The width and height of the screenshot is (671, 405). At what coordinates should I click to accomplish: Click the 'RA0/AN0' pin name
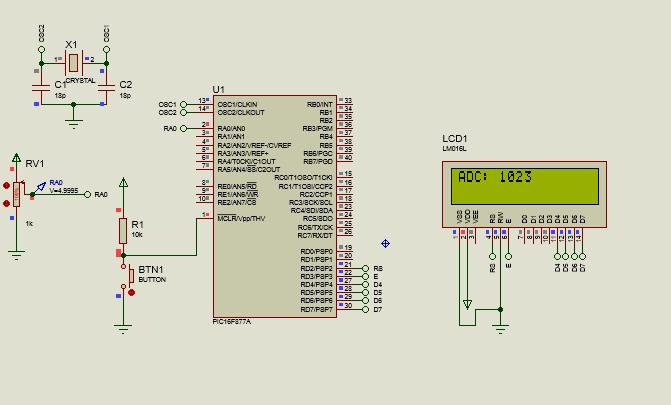pos(232,128)
